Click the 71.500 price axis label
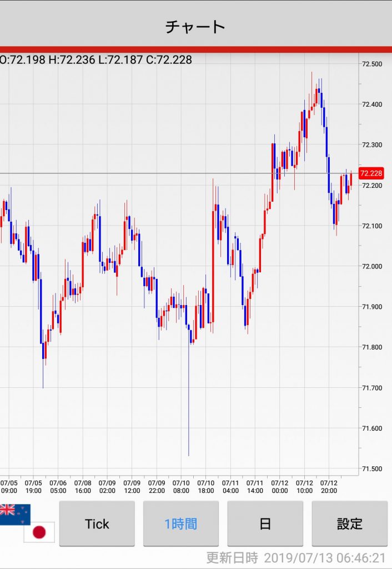Viewport: 392px width, 569px height. pyautogui.click(x=371, y=469)
